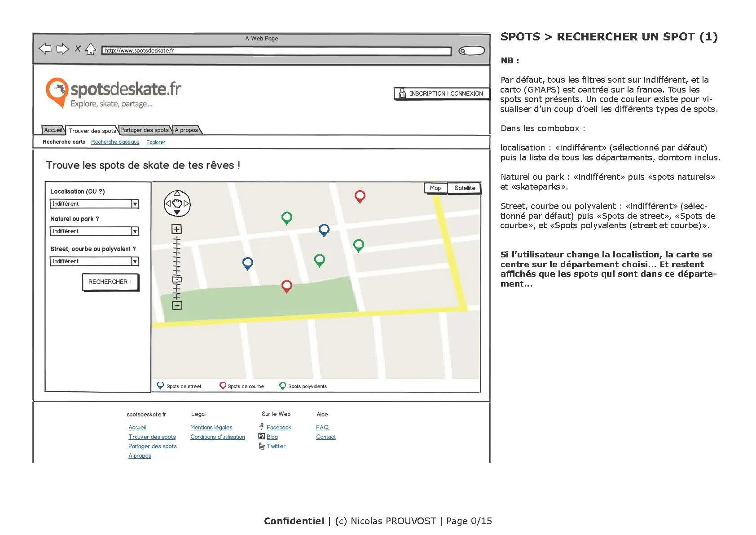Open the Naturel ou park dropdown
This screenshot has height=535, width=756.
pos(94,231)
